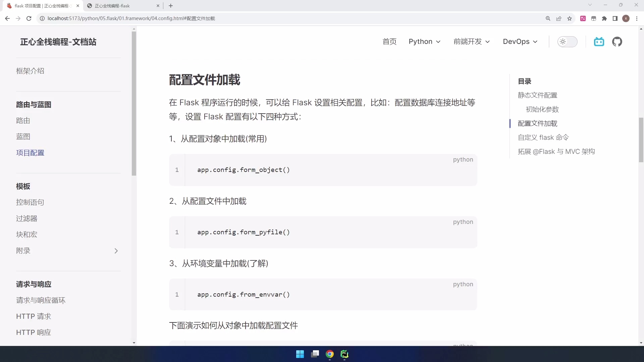Open the browser extensions puzzle icon
Image resolution: width=644 pixels, height=362 pixels.
point(604,18)
